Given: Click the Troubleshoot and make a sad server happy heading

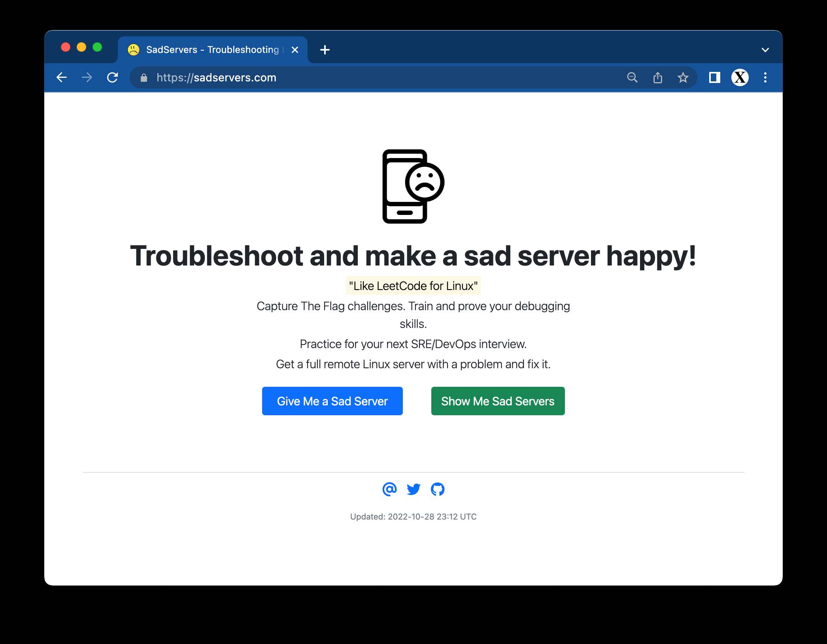Looking at the screenshot, I should (413, 256).
